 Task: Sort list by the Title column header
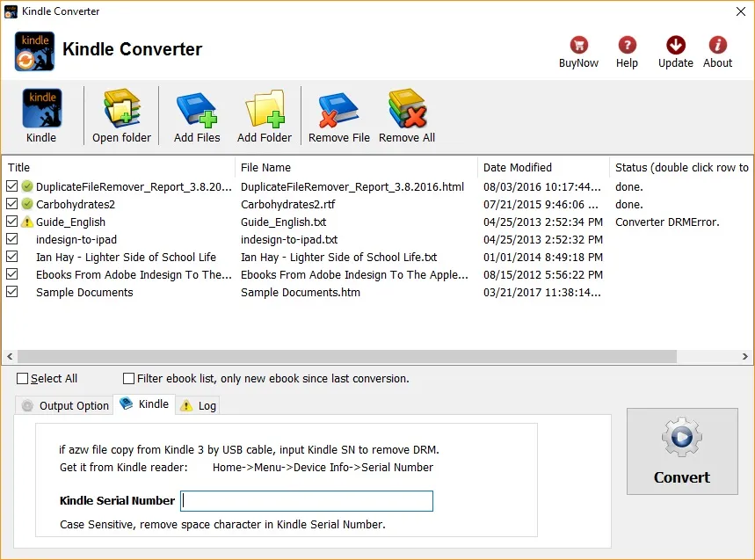[x=119, y=168]
